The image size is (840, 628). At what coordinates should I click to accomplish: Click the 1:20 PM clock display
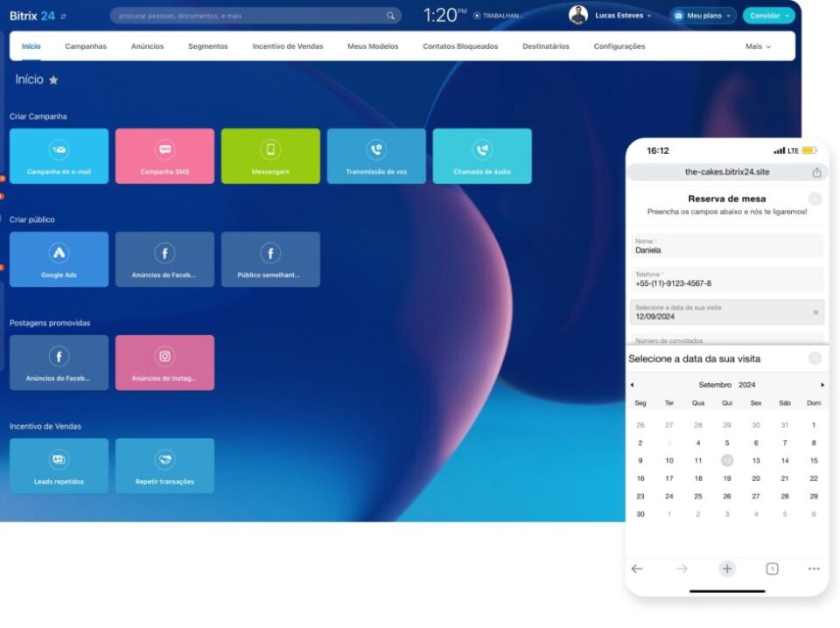click(444, 15)
